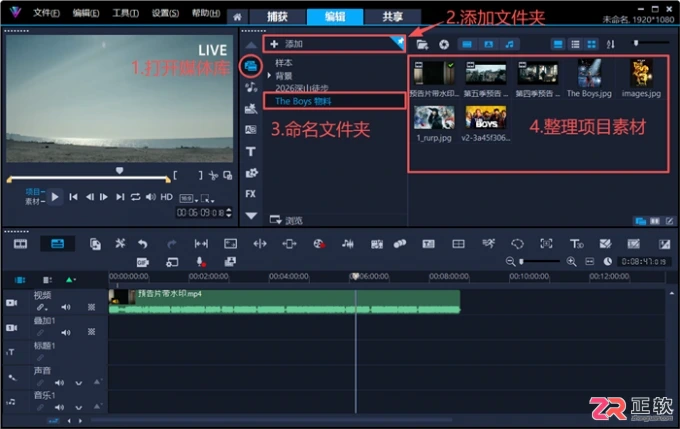Mute the 视频 track audio
The image size is (680, 429).
(65, 307)
